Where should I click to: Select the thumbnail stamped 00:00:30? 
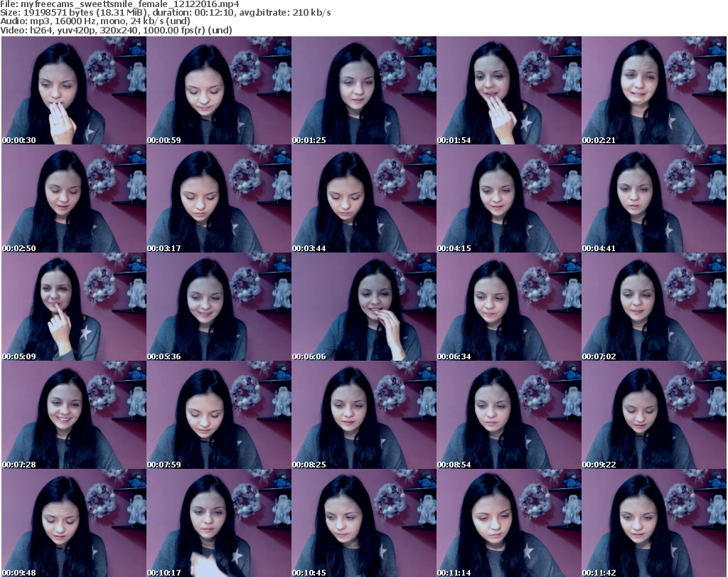[74, 90]
